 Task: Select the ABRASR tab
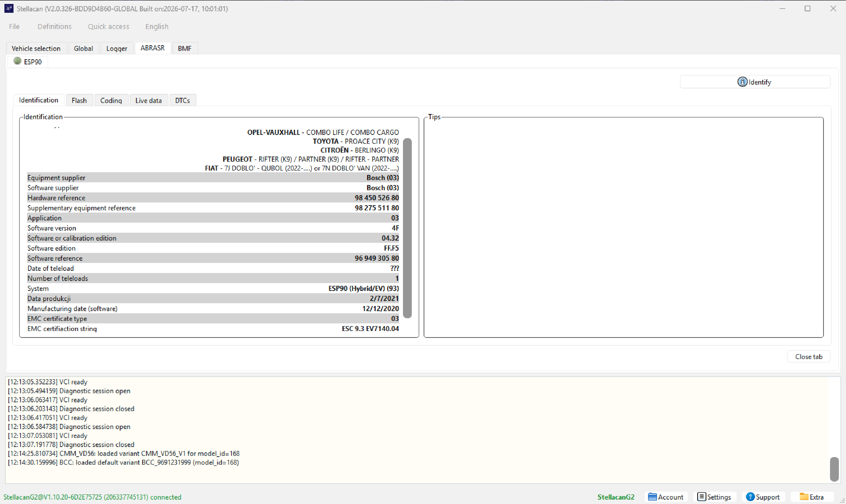point(152,48)
